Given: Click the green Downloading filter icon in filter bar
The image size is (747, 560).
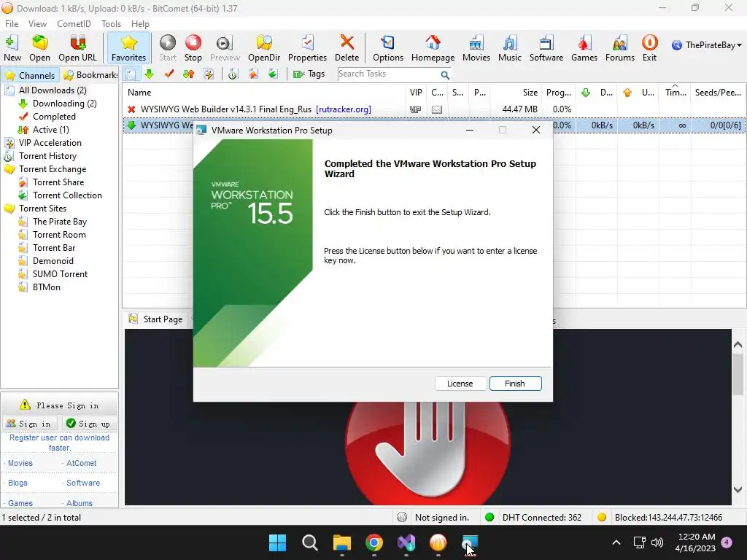Looking at the screenshot, I should click(149, 74).
